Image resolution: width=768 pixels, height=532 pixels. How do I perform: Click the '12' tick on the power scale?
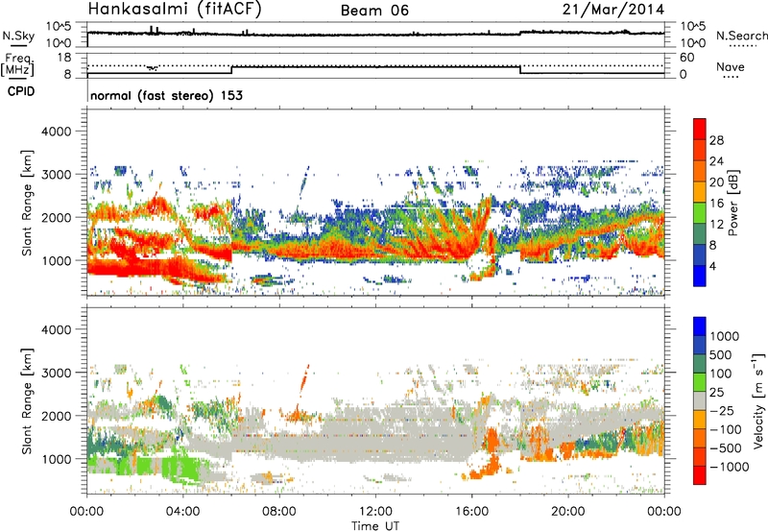coord(716,225)
